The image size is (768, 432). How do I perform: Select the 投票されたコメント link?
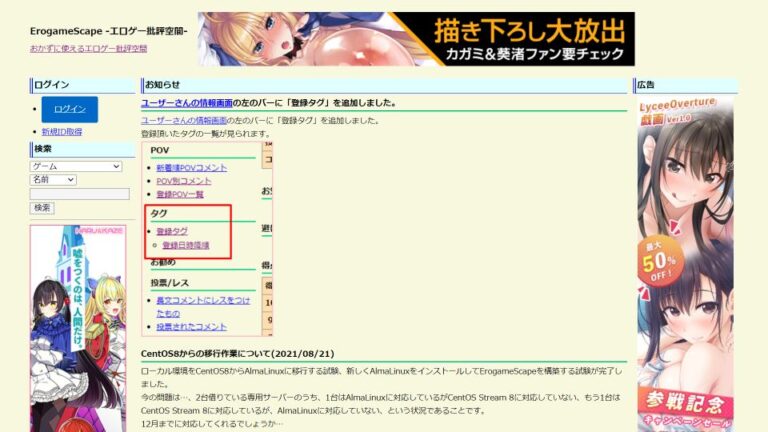click(191, 326)
